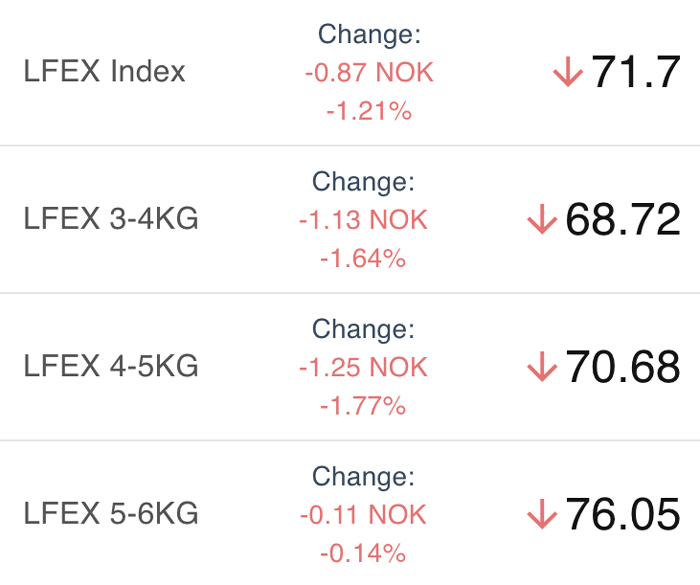The width and height of the screenshot is (700, 585).
Task: Click the red down arrow next to 68.72
Action: (542, 219)
